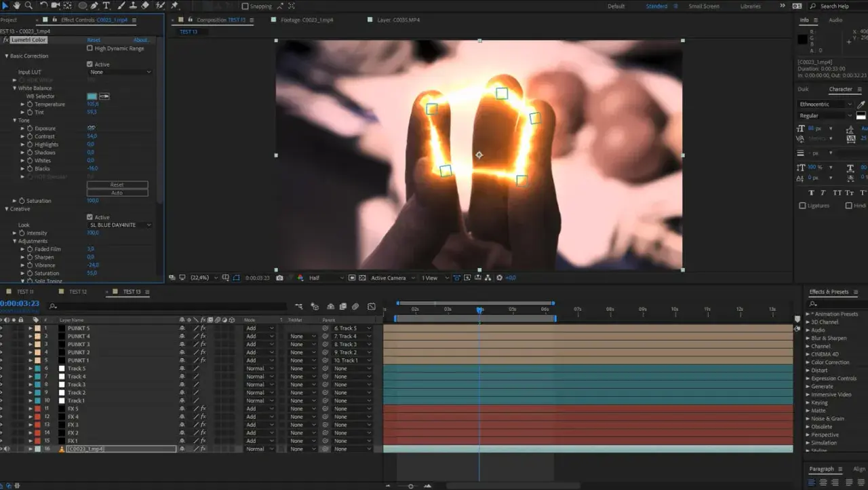Select the Horizontal Type tool
This screenshot has width=868, height=490.
[106, 5]
